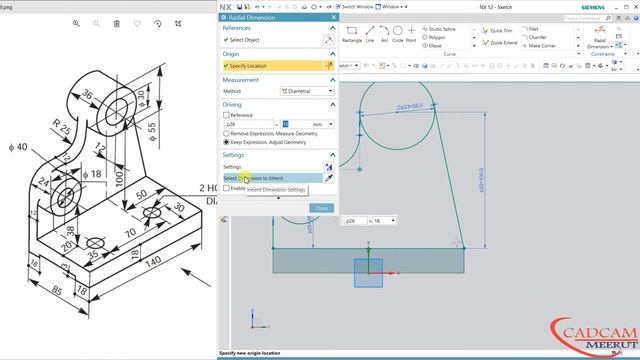This screenshot has height=360, width=640.
Task: Click the Curve group label
Action: [x=449, y=54]
